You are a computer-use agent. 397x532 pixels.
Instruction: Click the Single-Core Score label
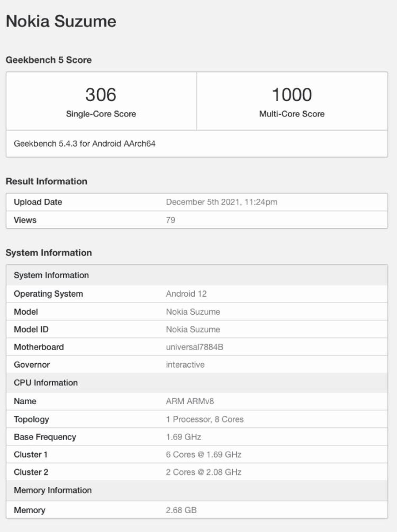point(101,114)
